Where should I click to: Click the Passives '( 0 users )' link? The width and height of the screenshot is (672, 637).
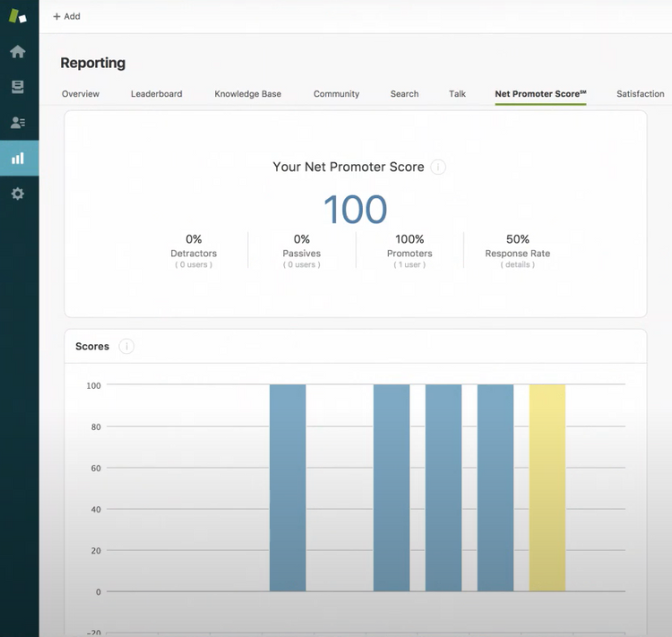pos(302,264)
